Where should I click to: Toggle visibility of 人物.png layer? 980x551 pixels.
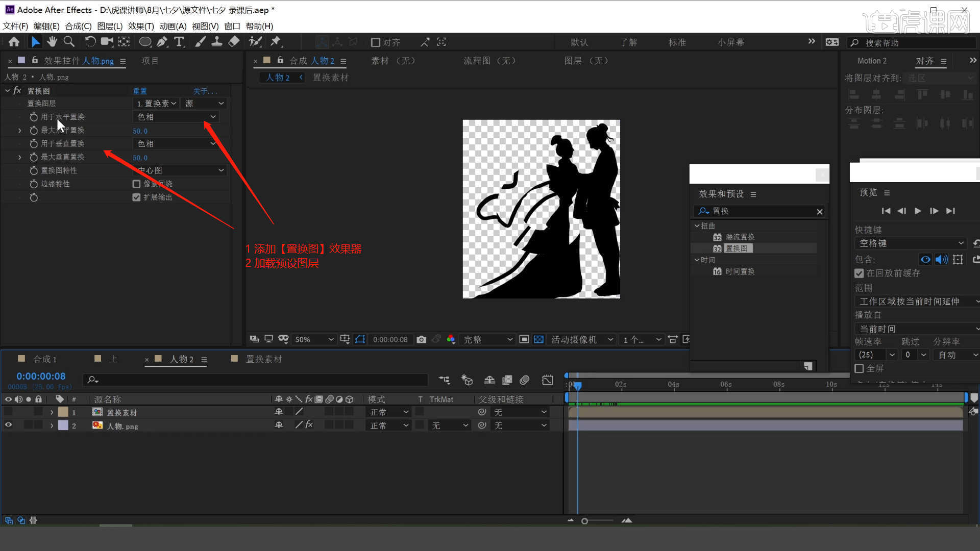[9, 425]
